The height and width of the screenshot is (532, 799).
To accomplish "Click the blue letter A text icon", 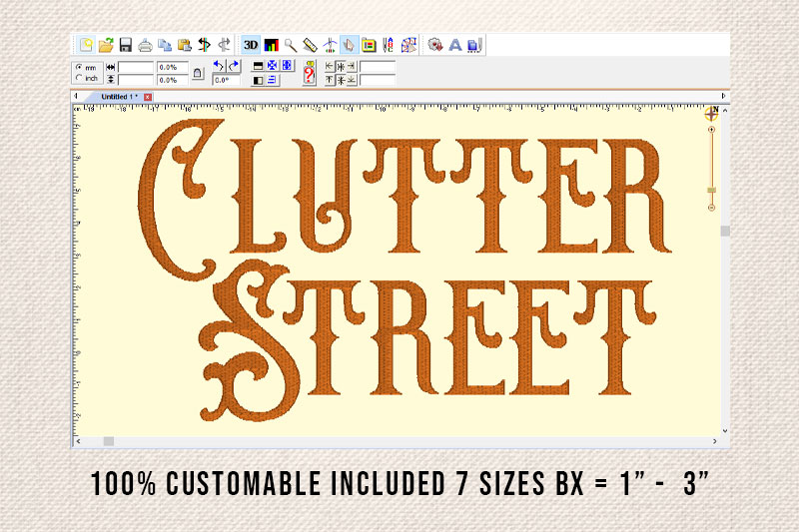I will pos(455,45).
